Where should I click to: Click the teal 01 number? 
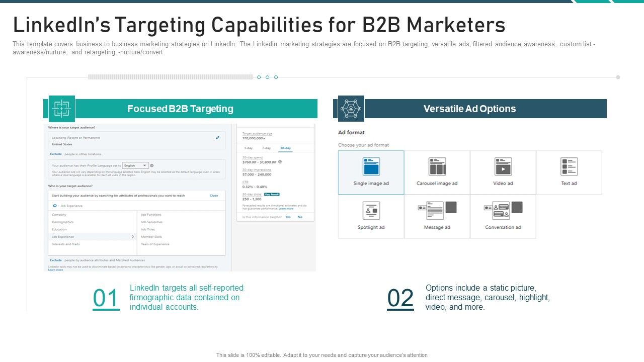(106, 299)
